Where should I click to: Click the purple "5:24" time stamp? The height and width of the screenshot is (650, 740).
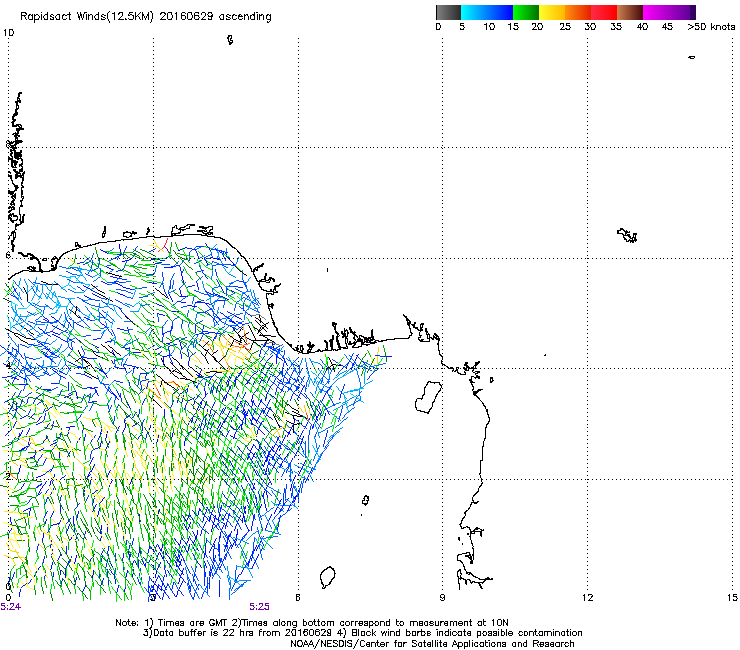click(x=10, y=607)
